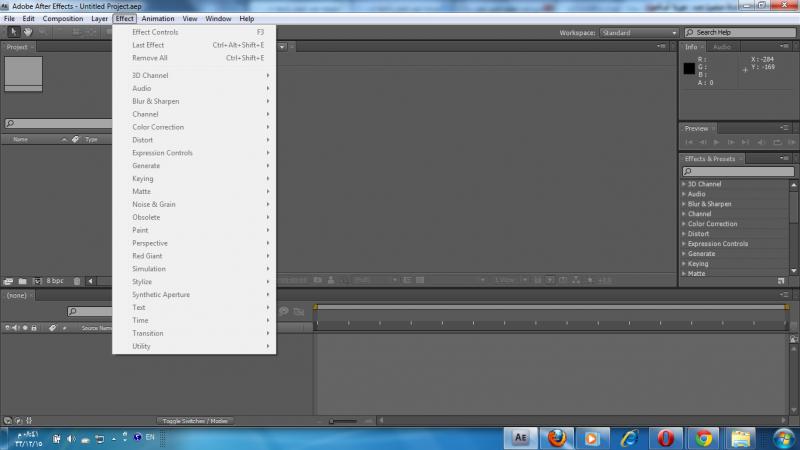The height and width of the screenshot is (450, 800).
Task: Open the Composition menu
Action: coord(63,18)
